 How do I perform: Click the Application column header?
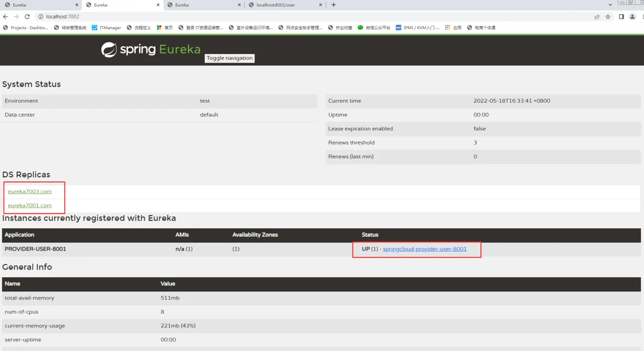point(19,235)
